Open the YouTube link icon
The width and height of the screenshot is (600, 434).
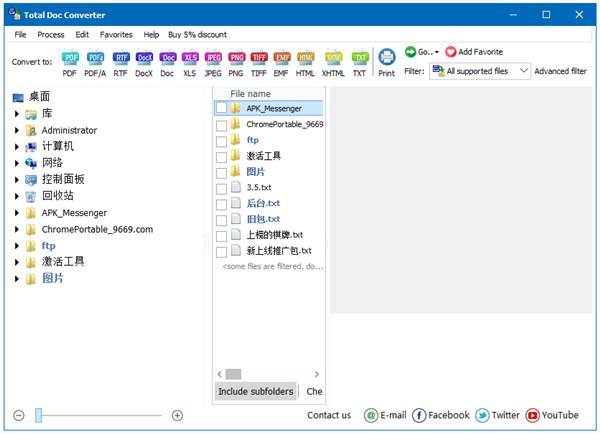coord(532,415)
